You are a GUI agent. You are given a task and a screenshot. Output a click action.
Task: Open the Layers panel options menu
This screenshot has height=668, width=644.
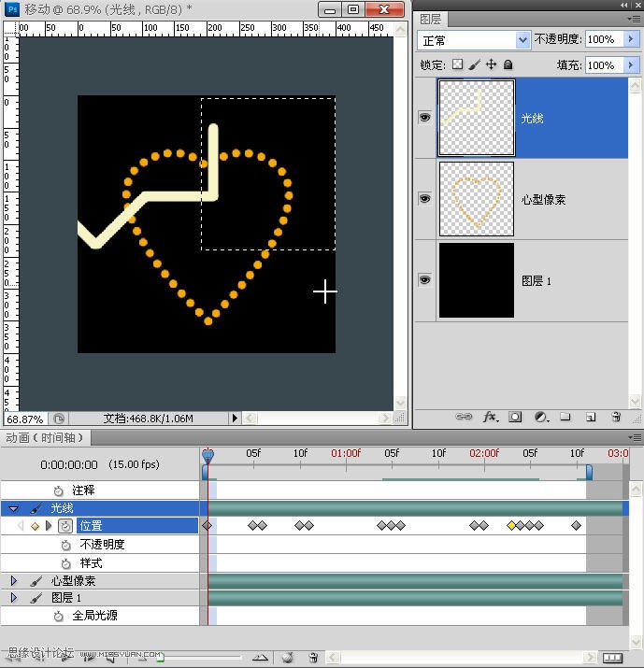[x=635, y=19]
